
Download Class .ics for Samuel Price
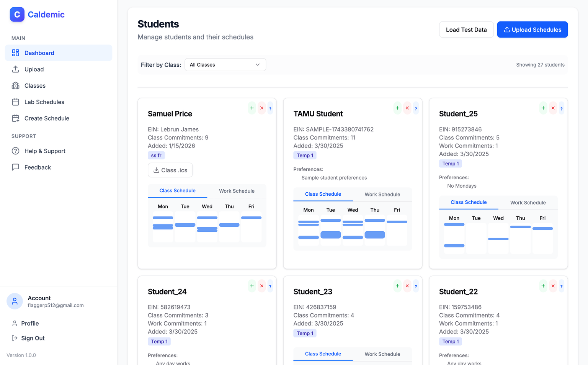tap(170, 170)
